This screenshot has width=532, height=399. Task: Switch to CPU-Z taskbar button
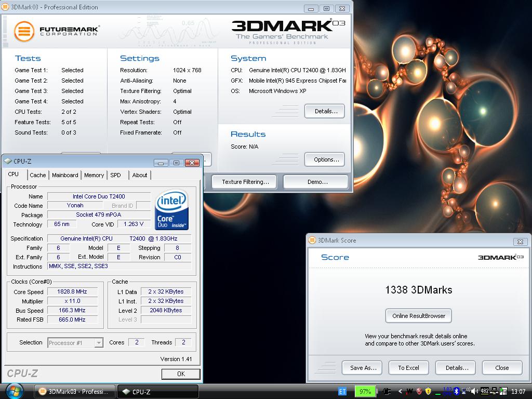(x=158, y=392)
